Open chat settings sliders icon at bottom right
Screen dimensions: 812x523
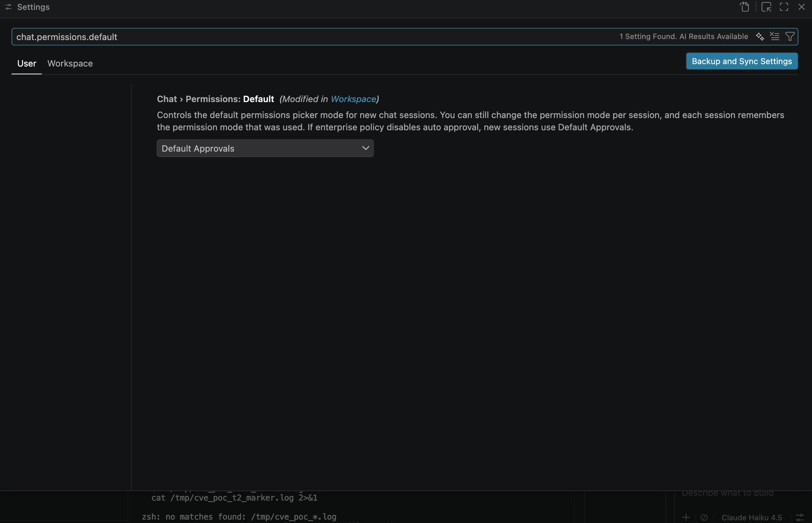799,517
